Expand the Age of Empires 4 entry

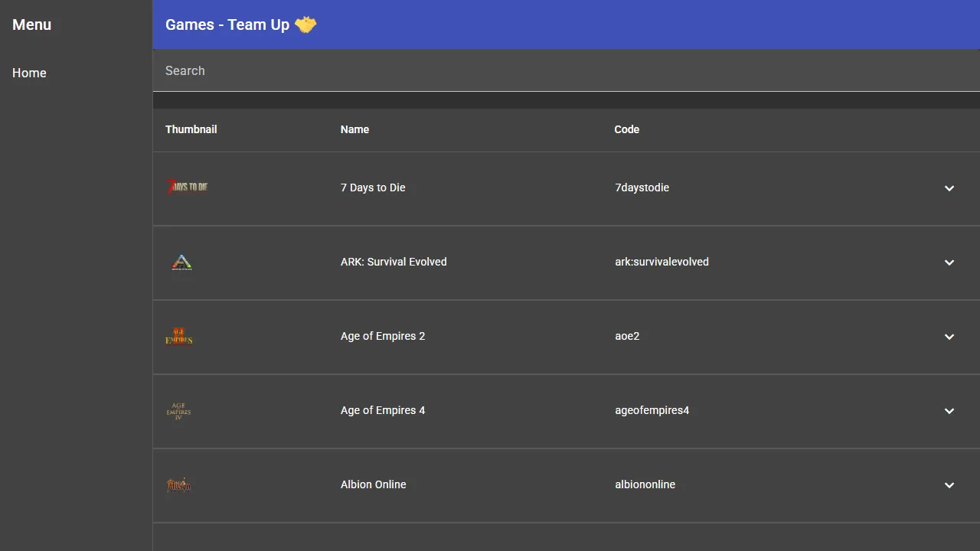[949, 411]
